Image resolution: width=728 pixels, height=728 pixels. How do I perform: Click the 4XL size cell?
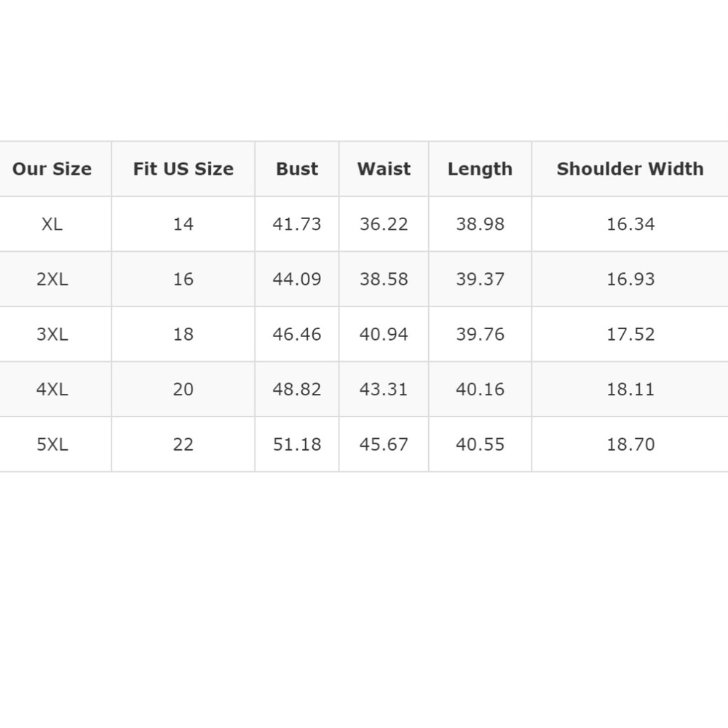point(52,389)
